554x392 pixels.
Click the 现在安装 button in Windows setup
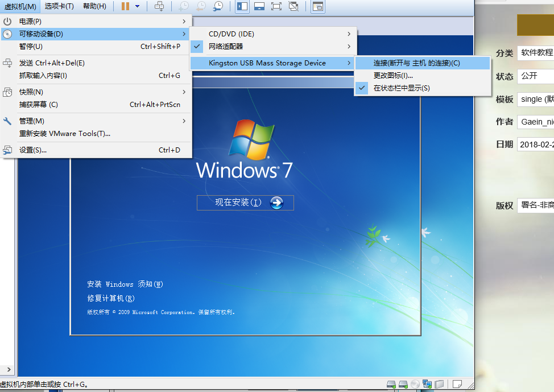pyautogui.click(x=245, y=203)
